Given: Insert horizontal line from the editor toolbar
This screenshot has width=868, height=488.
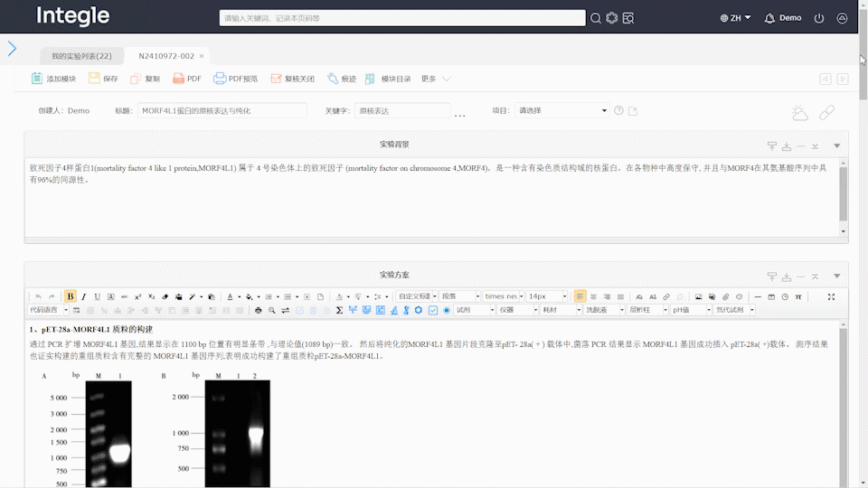Looking at the screenshot, I should coord(758,296).
